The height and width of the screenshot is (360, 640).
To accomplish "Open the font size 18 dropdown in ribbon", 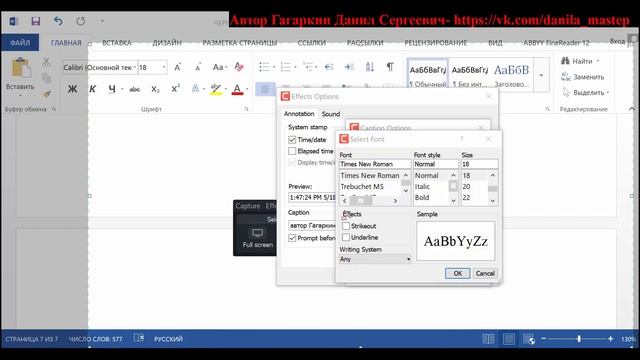I will (164, 67).
